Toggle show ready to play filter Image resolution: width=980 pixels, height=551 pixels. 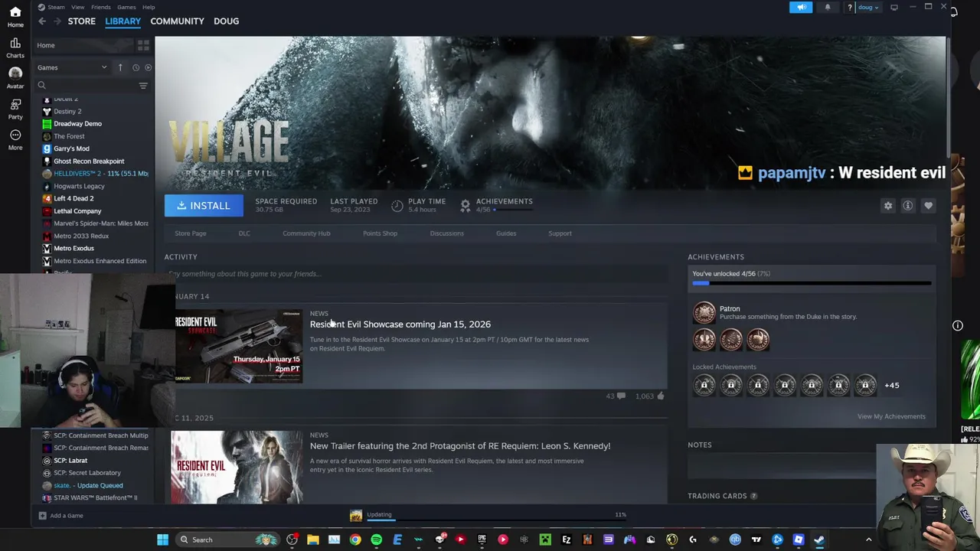148,67
